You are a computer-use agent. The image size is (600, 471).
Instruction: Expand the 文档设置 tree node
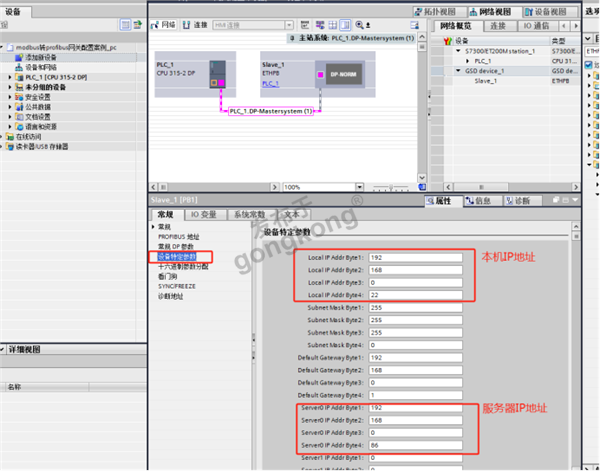click(10, 117)
